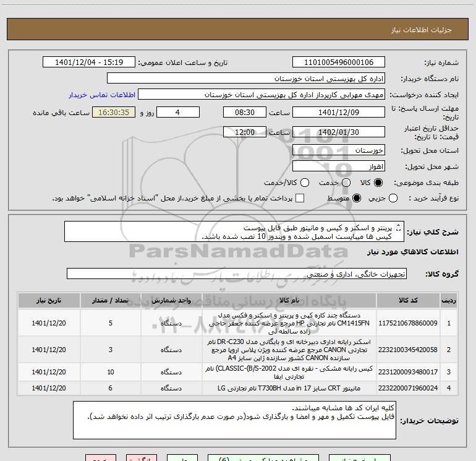
Task: Click the CLASSIC-(B/S-2002 computer case item name
Action: coord(289,373)
